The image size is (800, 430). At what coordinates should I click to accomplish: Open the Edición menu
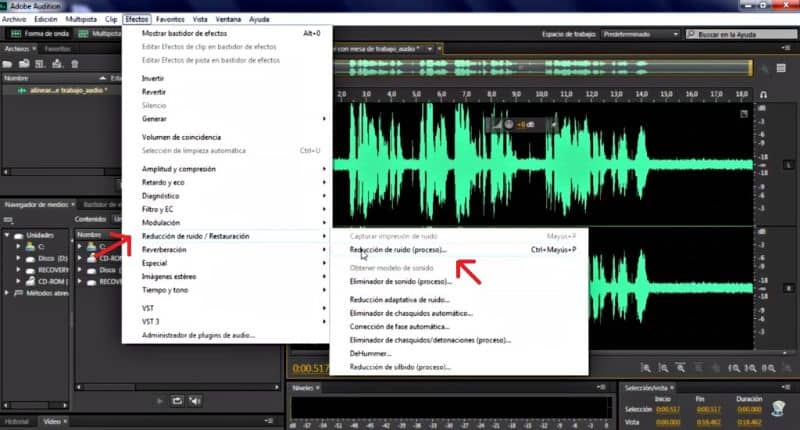point(46,19)
